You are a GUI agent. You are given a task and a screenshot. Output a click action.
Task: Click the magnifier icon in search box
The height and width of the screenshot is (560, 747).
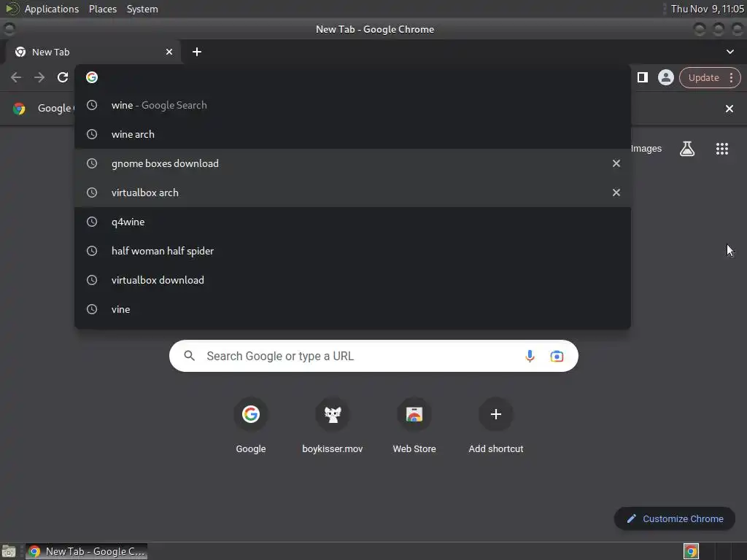189,356
